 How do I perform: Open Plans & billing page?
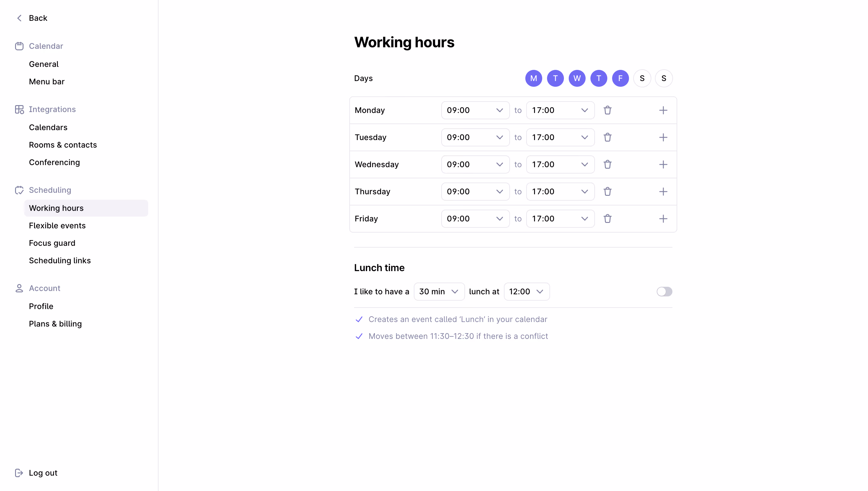(55, 324)
